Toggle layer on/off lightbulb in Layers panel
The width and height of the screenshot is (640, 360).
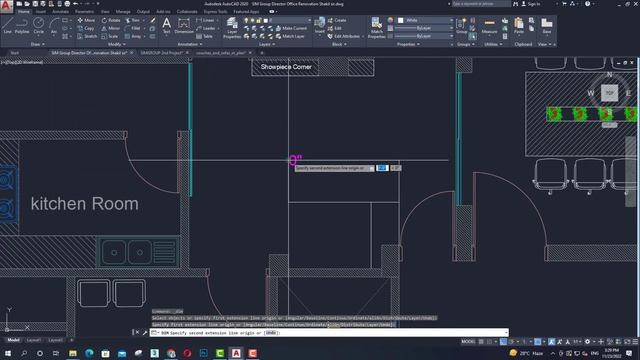click(x=246, y=20)
